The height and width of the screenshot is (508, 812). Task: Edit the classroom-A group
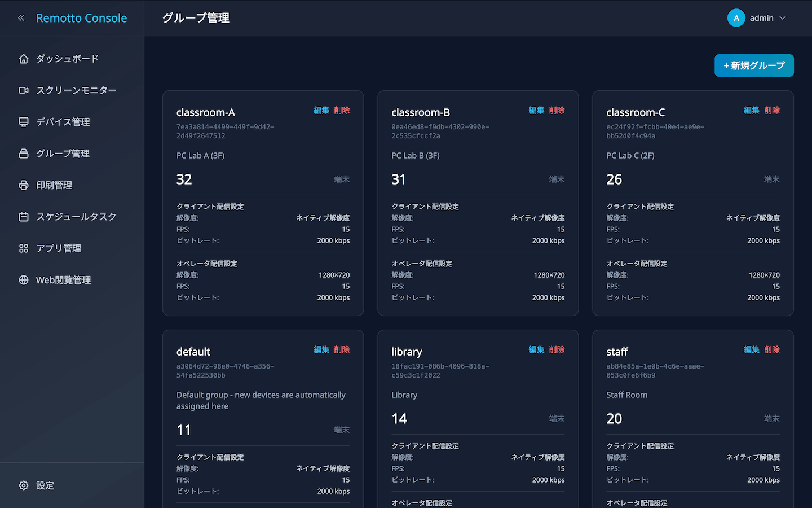coord(321,110)
